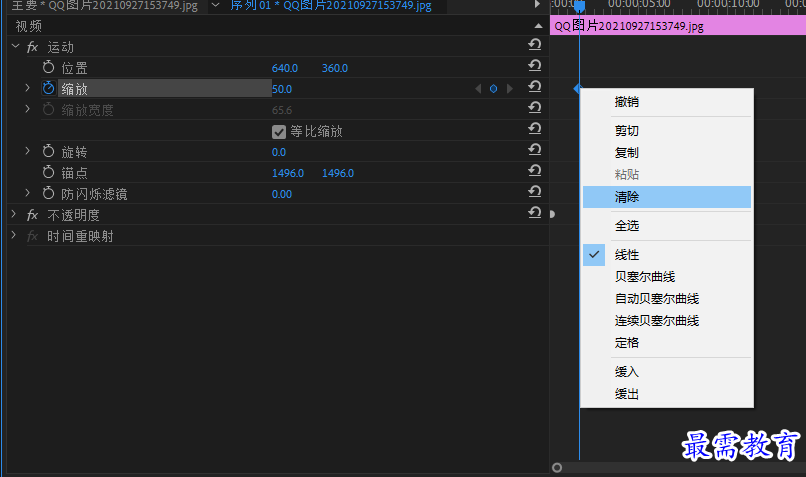Image resolution: width=806 pixels, height=477 pixels.
Task: Switch to 主要 master clip tab
Action: pyautogui.click(x=104, y=6)
